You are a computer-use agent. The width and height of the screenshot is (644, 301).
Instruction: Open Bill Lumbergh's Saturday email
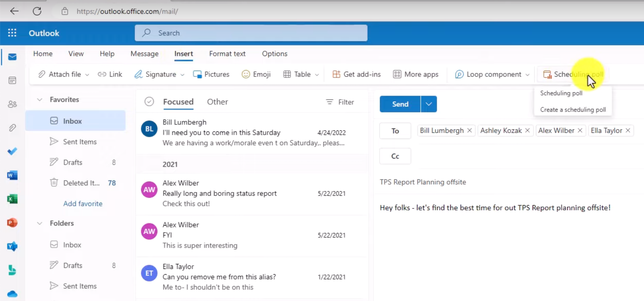(252, 133)
